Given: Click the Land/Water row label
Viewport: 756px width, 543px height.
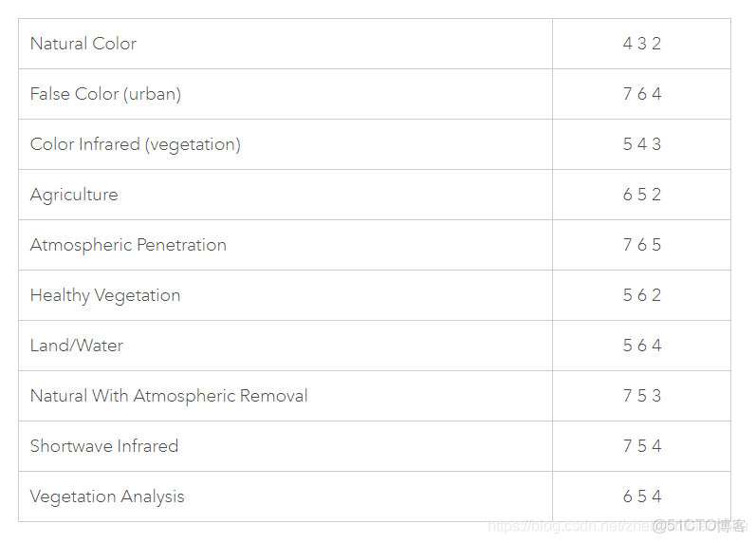Looking at the screenshot, I should click(x=77, y=346).
